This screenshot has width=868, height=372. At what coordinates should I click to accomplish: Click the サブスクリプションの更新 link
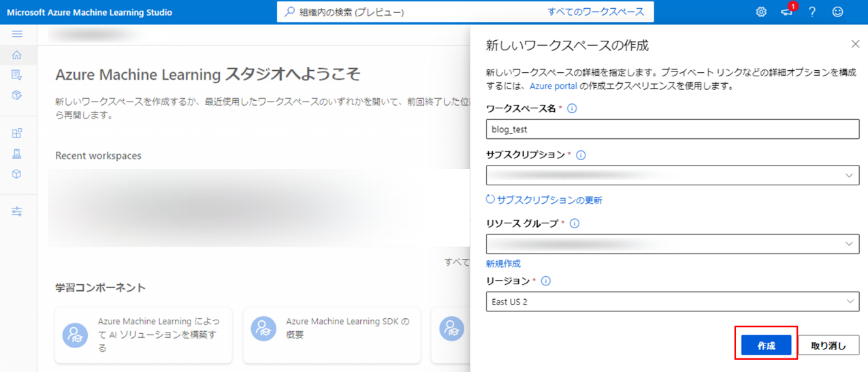(x=549, y=200)
